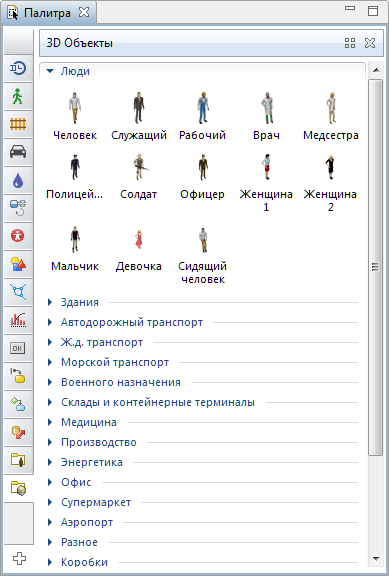
Task: Expand the Военного назначения section
Action: (50, 382)
